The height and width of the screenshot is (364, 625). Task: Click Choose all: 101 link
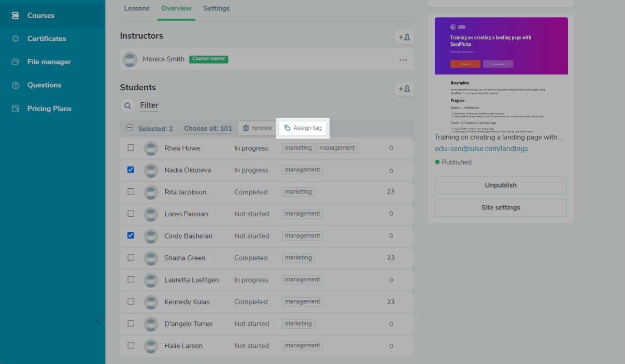[x=208, y=128]
